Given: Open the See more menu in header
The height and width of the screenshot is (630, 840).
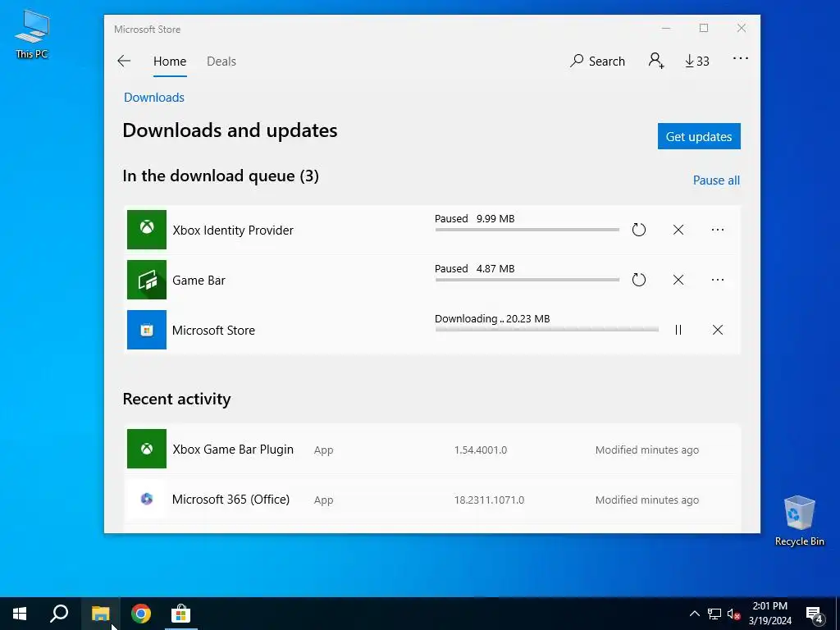Looking at the screenshot, I should [x=741, y=59].
